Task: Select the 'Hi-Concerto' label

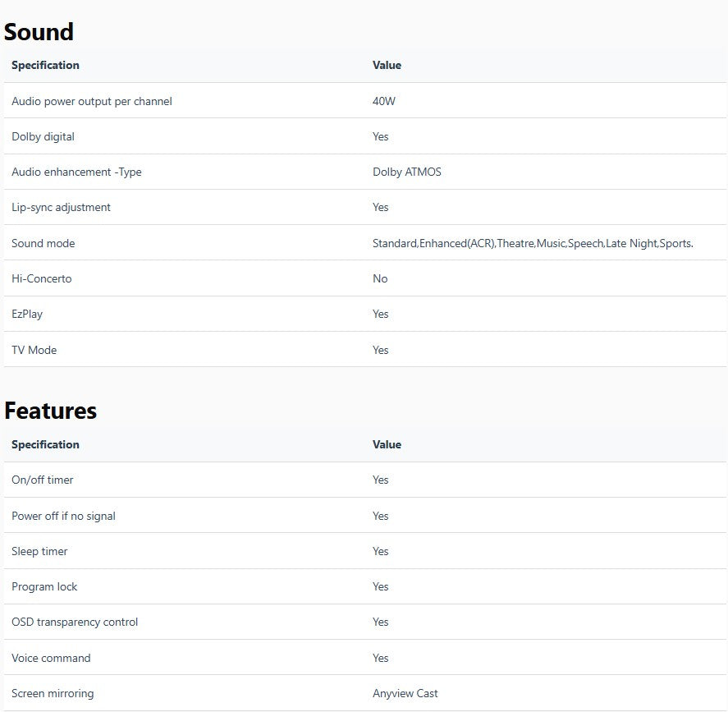Action: [41, 278]
